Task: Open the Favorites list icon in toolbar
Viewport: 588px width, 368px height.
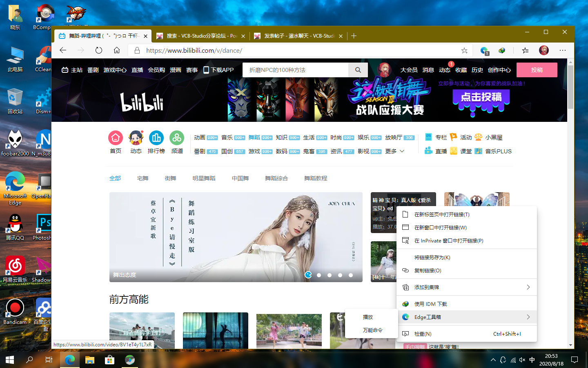Action: [x=525, y=50]
